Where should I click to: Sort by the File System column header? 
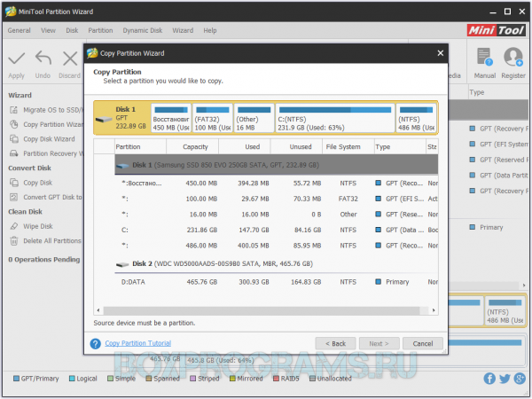click(348, 146)
